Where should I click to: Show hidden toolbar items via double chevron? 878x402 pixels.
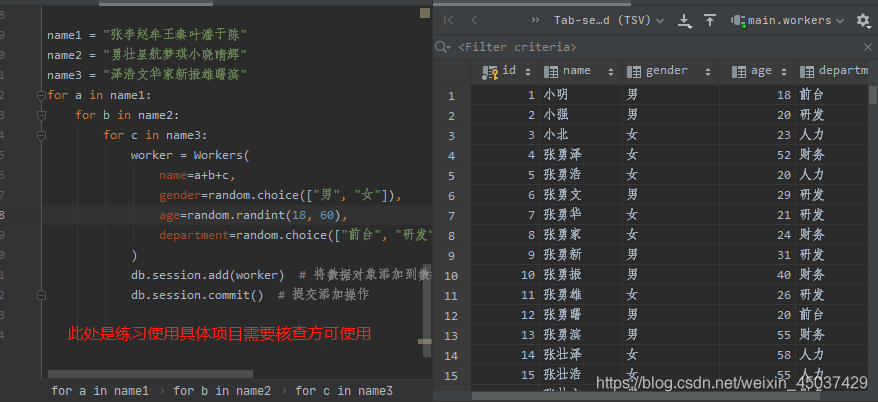pos(535,20)
